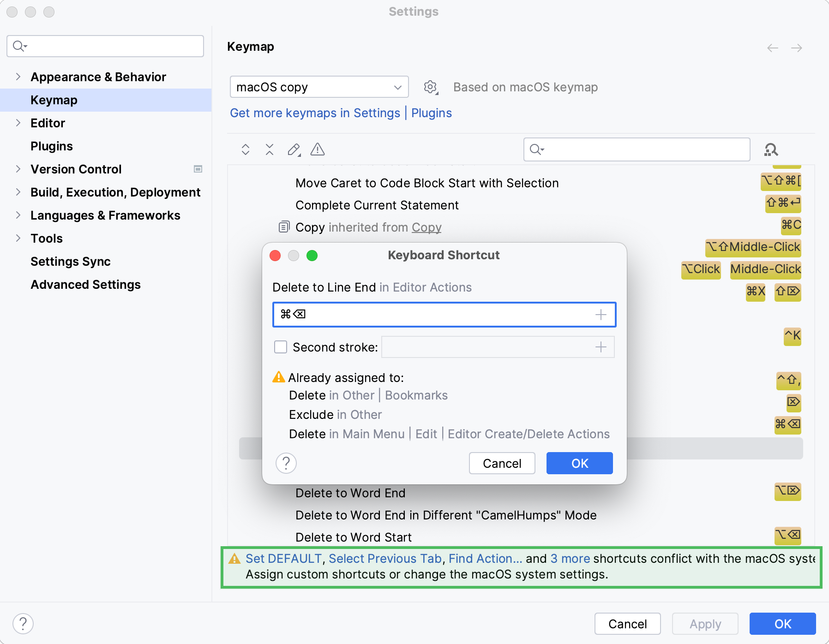
Task: Open Plugins settings page
Action: (x=52, y=146)
